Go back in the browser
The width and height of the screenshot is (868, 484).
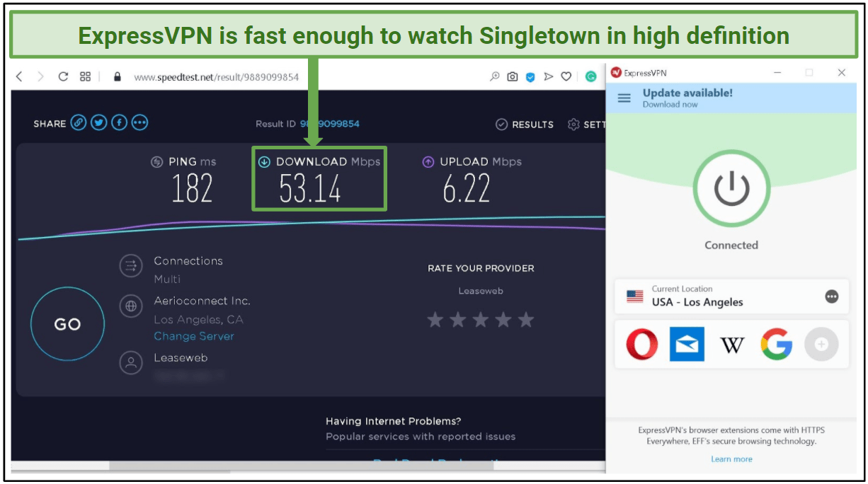(19, 76)
